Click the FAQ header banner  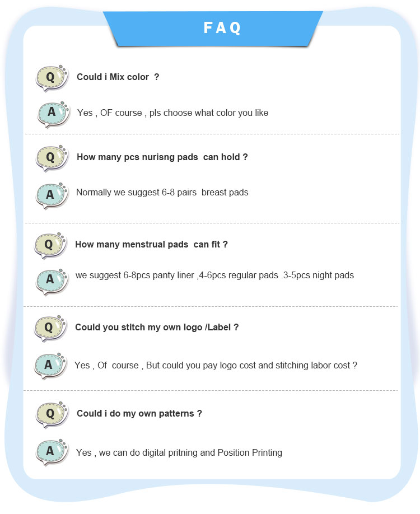pos(222,27)
